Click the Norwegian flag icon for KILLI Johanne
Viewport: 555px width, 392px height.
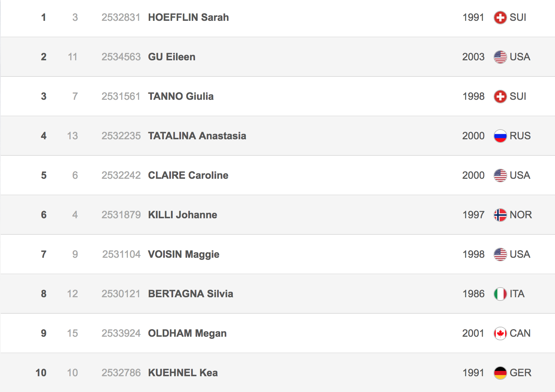(500, 215)
